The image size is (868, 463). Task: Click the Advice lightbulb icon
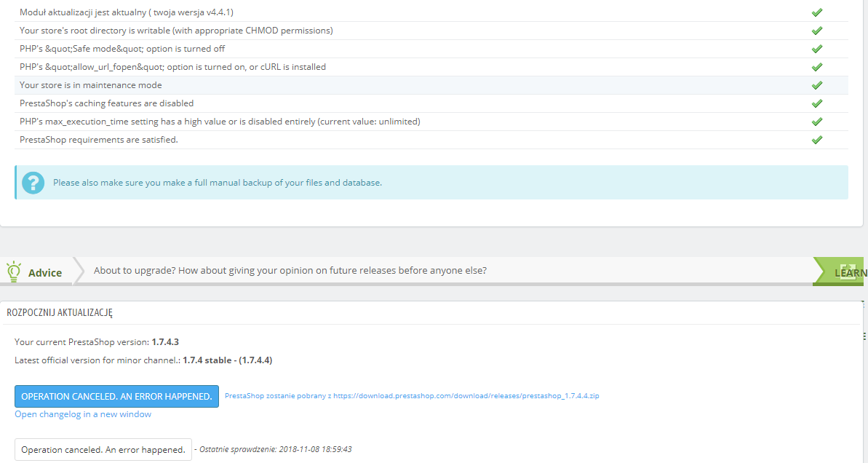click(x=13, y=272)
